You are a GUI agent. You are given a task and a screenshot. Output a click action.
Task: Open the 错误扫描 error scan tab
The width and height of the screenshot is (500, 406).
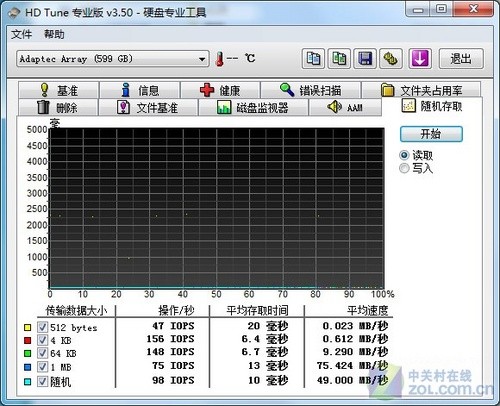(311, 90)
